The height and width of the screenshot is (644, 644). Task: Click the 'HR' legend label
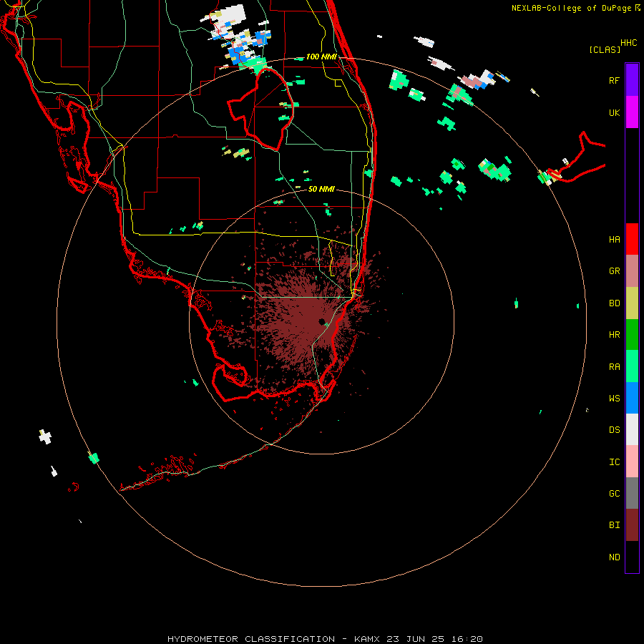pos(614,335)
